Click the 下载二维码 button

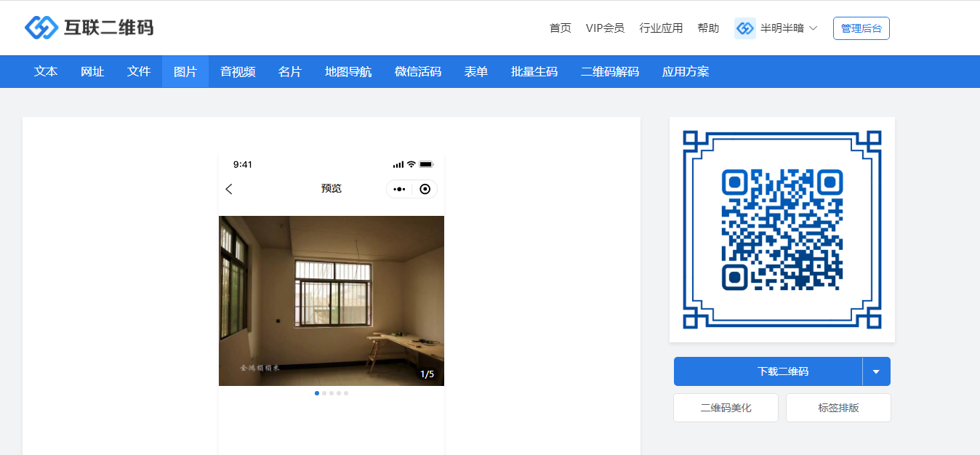pyautogui.click(x=768, y=371)
